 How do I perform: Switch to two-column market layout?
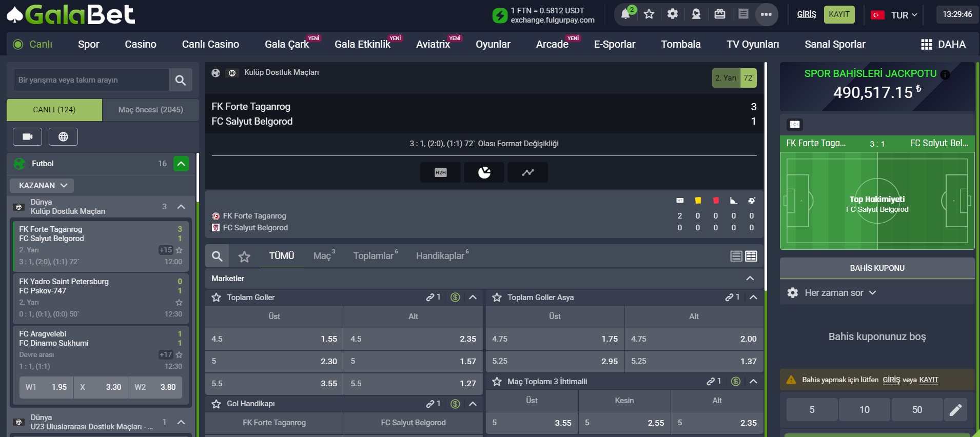click(751, 256)
